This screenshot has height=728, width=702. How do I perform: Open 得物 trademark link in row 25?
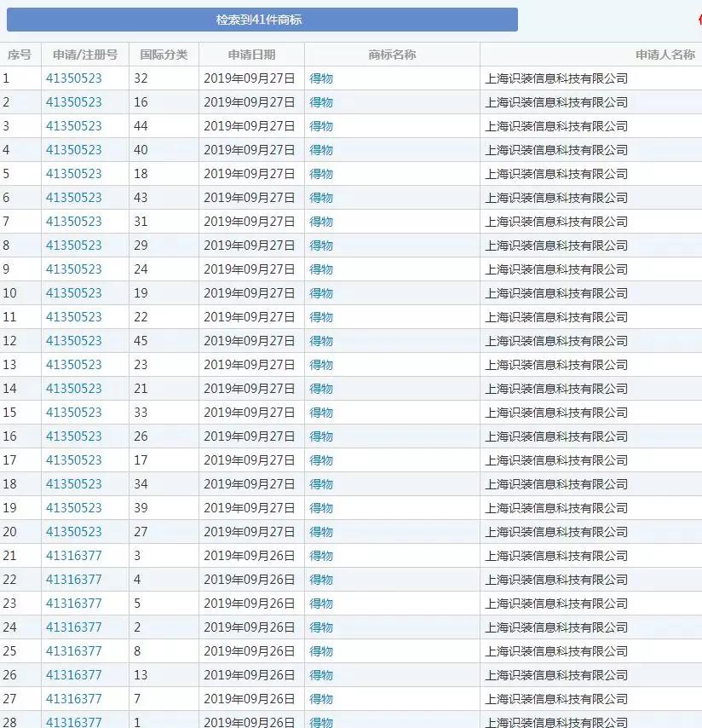[x=320, y=651]
